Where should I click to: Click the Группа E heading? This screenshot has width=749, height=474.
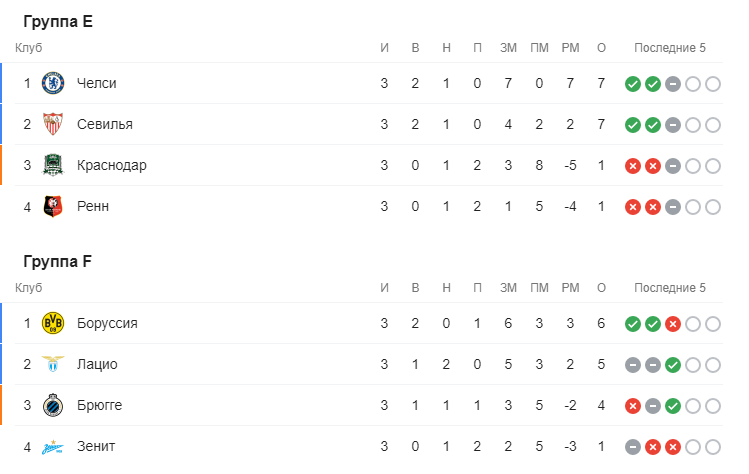58,21
